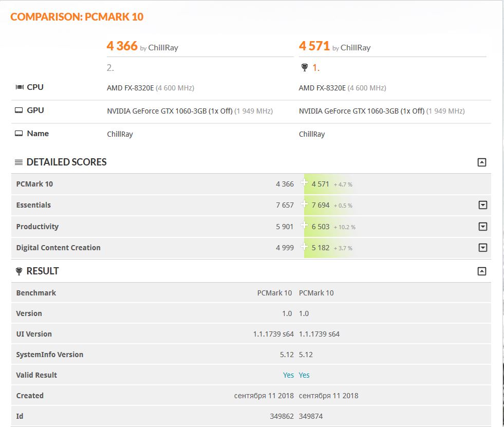
Task: Open ChillRay profile beside 4 571 score
Action: pos(356,48)
